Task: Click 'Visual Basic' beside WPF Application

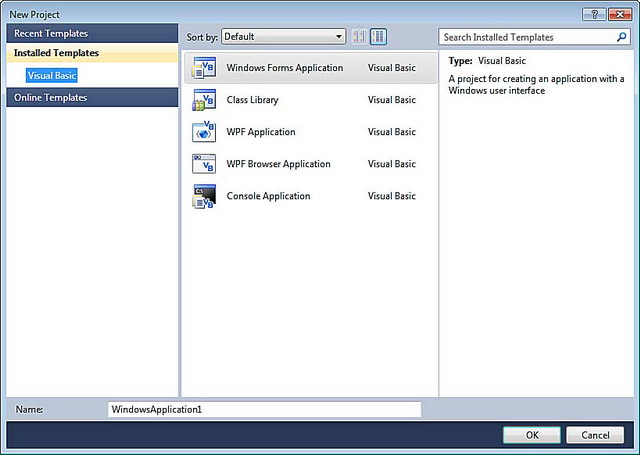Action: click(392, 132)
